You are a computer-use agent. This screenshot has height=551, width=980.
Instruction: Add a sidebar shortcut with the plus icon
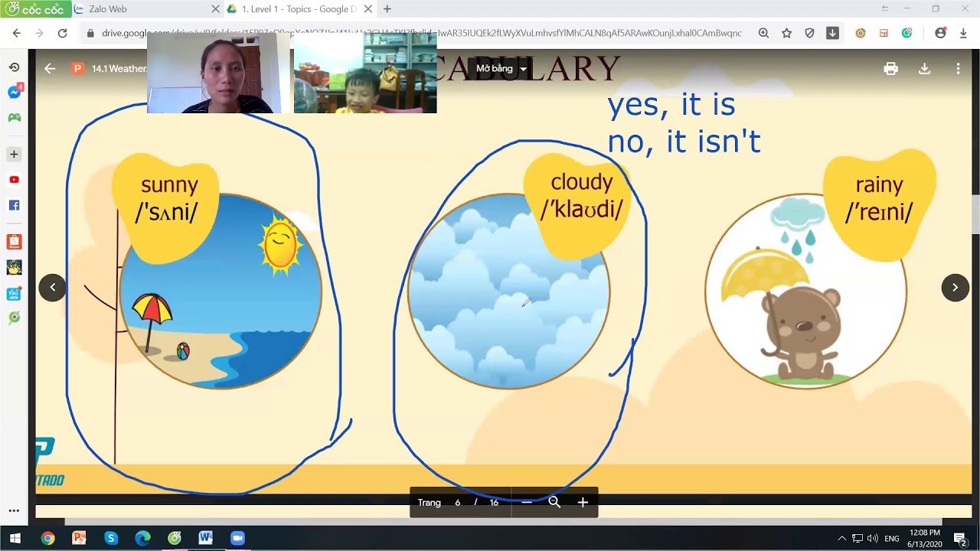coord(14,155)
